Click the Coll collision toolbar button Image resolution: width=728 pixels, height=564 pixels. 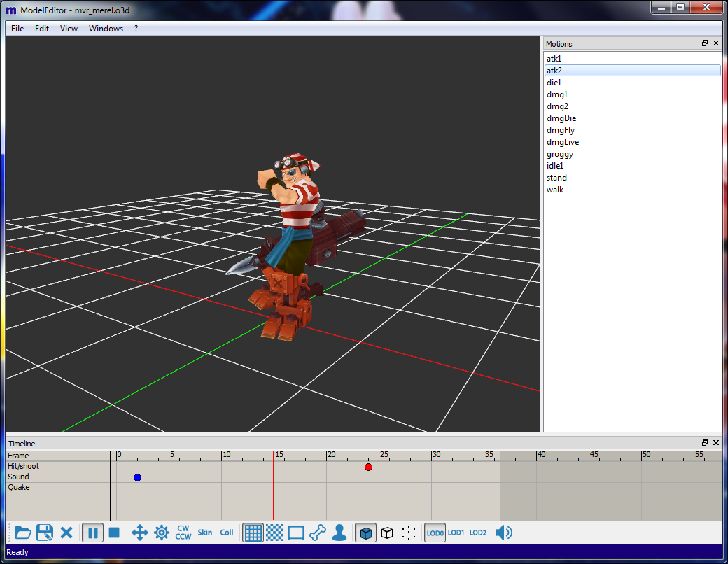(227, 533)
